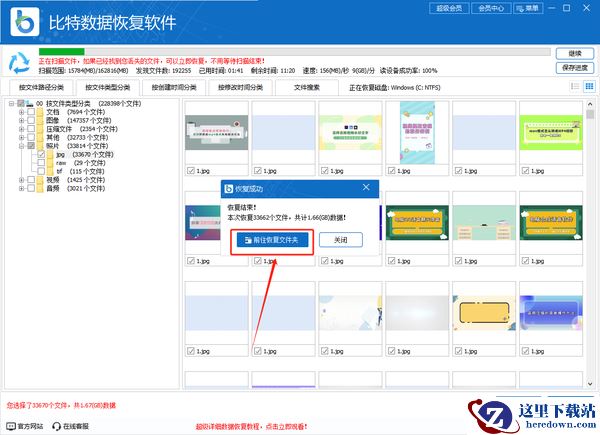The height and width of the screenshot is (435, 600).
Task: Close the 恢复成功 dialog with its X
Action: tap(366, 187)
